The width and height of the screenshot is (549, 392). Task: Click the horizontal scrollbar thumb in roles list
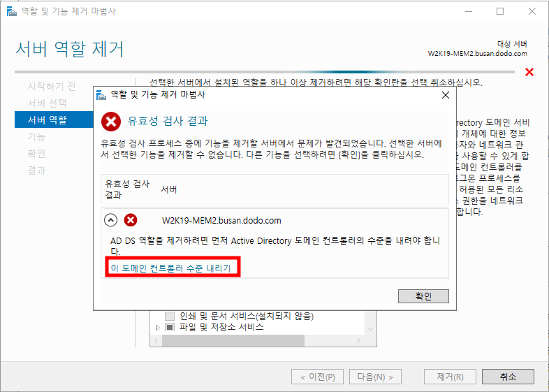tap(233, 340)
